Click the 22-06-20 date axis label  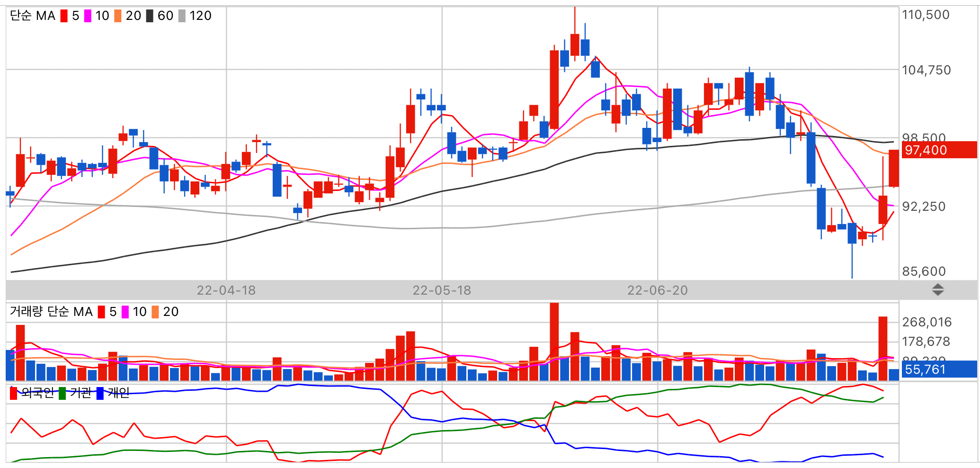[658, 290]
